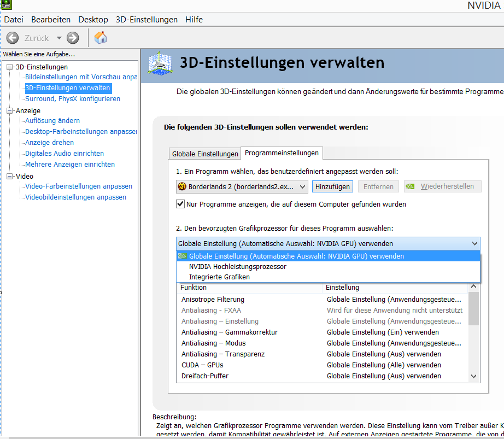Open Videobildeinstellungen anpassen
This screenshot has height=439, width=504.
(x=76, y=197)
